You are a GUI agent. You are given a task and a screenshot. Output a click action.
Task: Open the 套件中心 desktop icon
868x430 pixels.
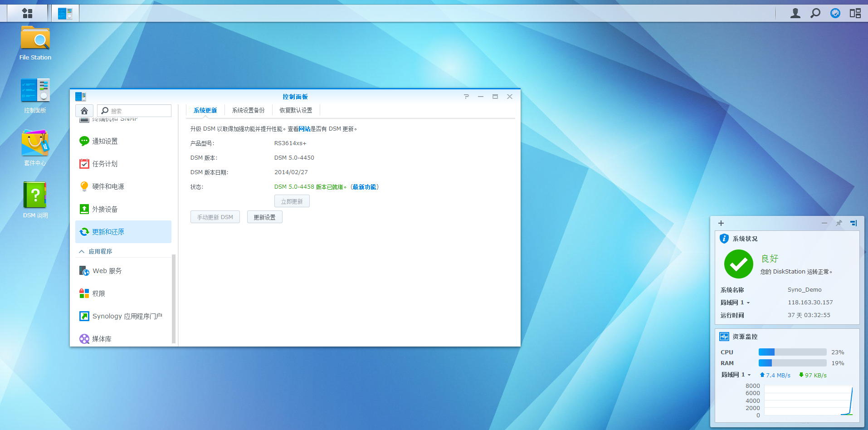tap(35, 148)
